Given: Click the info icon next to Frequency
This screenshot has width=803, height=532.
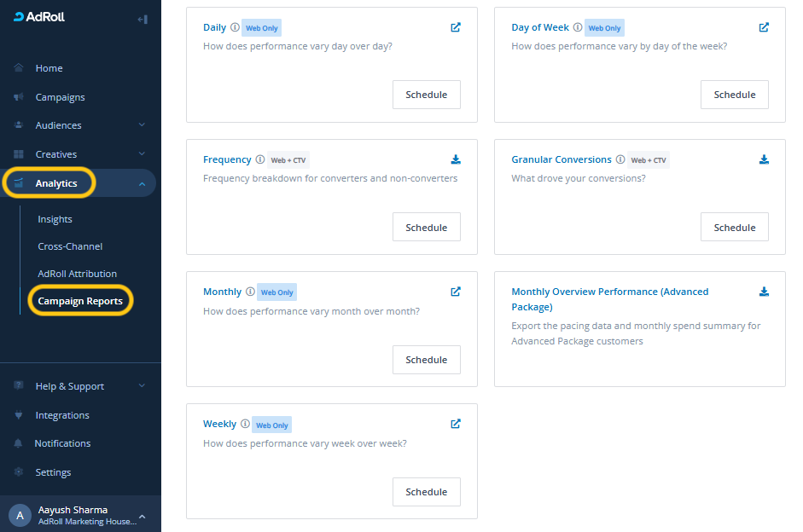Looking at the screenshot, I should click(260, 159).
